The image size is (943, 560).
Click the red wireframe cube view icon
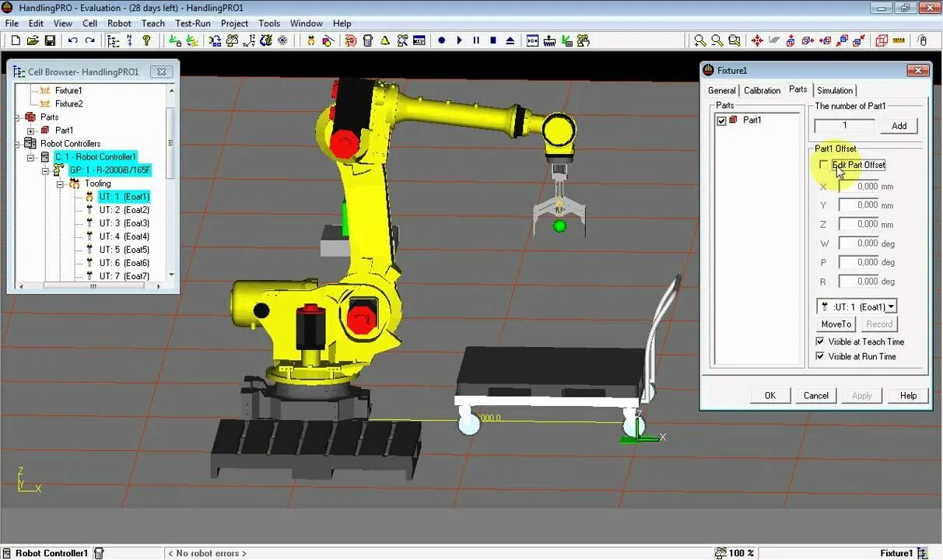click(882, 40)
